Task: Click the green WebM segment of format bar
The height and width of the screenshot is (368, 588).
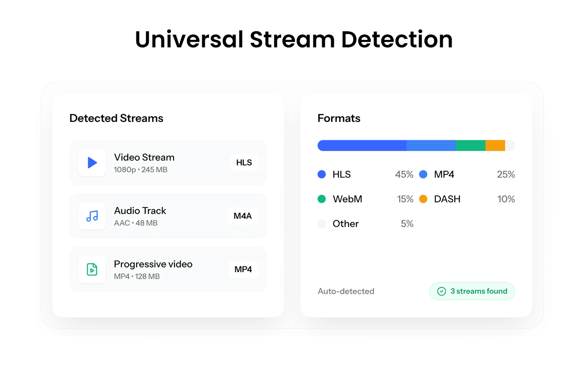Action: (470, 145)
